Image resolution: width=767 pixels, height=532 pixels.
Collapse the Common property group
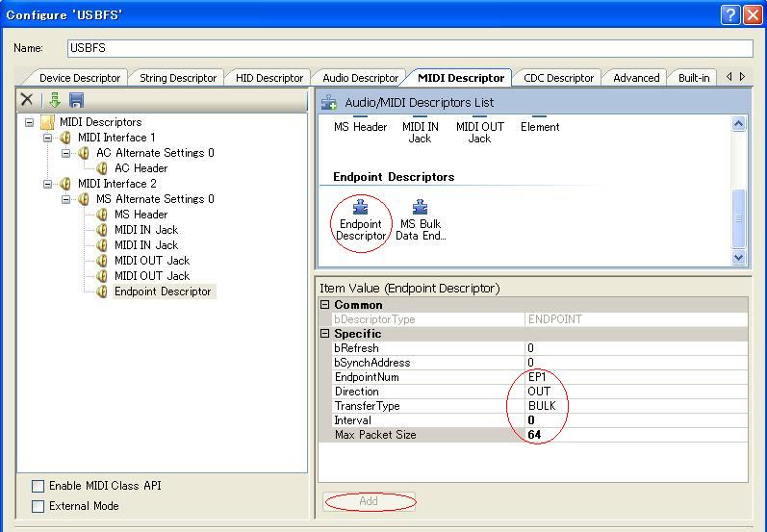pos(325,305)
